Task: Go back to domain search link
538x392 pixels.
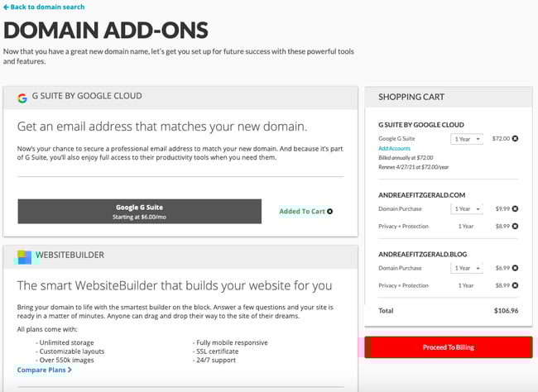Action: [44, 7]
